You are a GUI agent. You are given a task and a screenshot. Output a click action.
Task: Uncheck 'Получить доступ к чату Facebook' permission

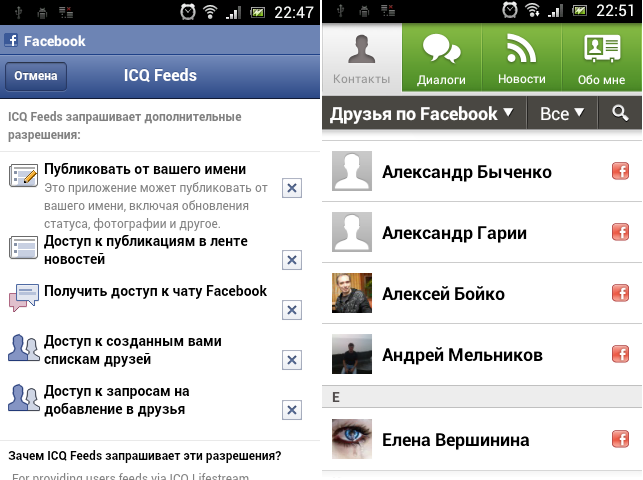[292, 310]
